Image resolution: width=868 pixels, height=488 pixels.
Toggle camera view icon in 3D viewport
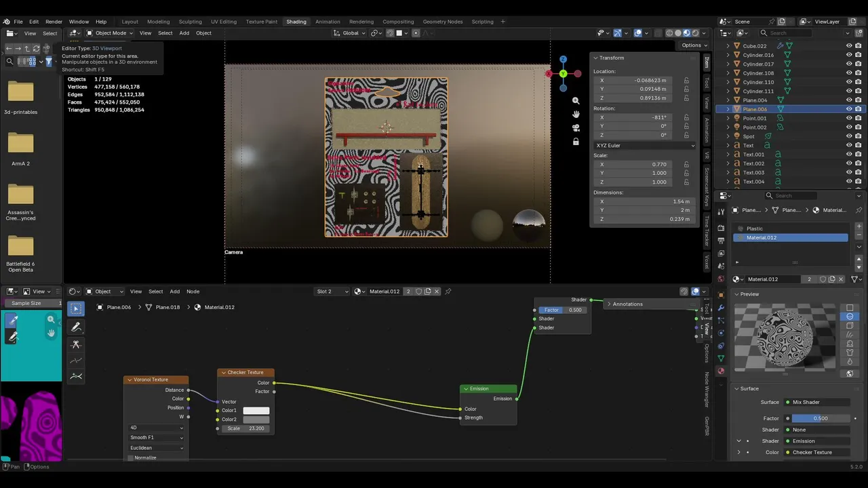point(576,128)
